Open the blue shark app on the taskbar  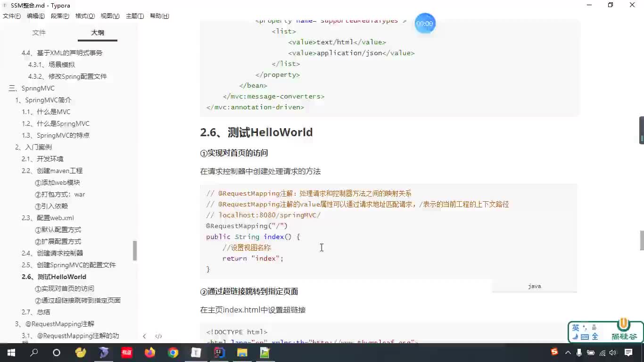[x=104, y=353]
